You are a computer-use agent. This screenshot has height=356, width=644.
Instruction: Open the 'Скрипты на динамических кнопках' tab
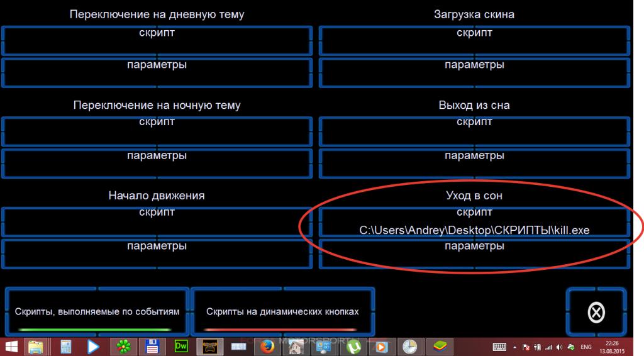tap(282, 311)
